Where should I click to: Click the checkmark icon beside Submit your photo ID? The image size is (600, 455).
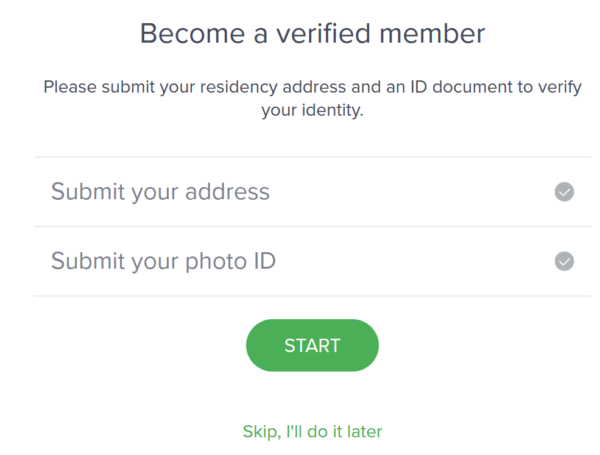tap(564, 261)
